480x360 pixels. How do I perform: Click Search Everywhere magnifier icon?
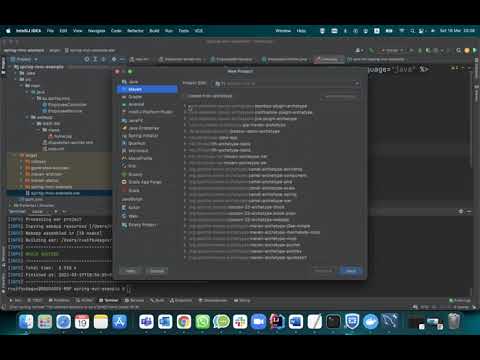[459, 50]
